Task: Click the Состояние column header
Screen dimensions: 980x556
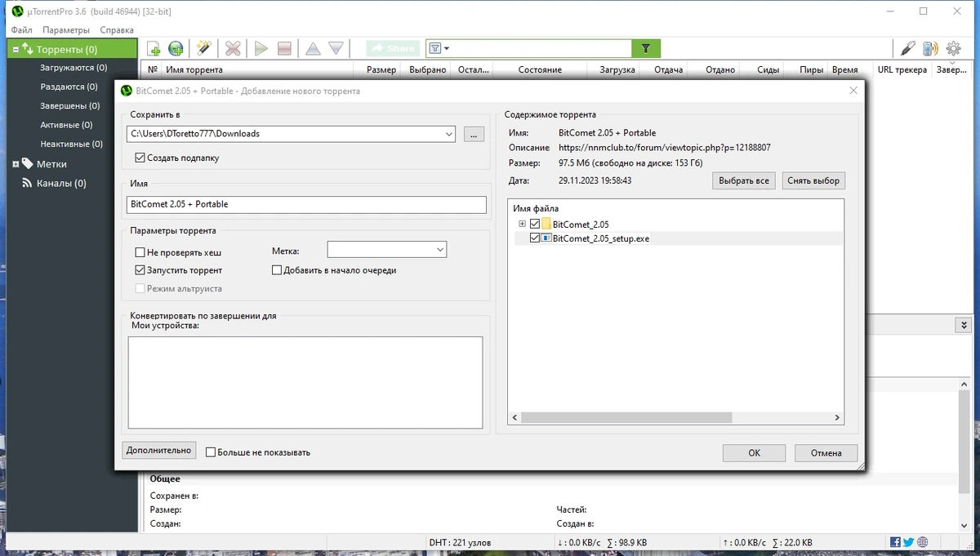Action: tap(539, 69)
